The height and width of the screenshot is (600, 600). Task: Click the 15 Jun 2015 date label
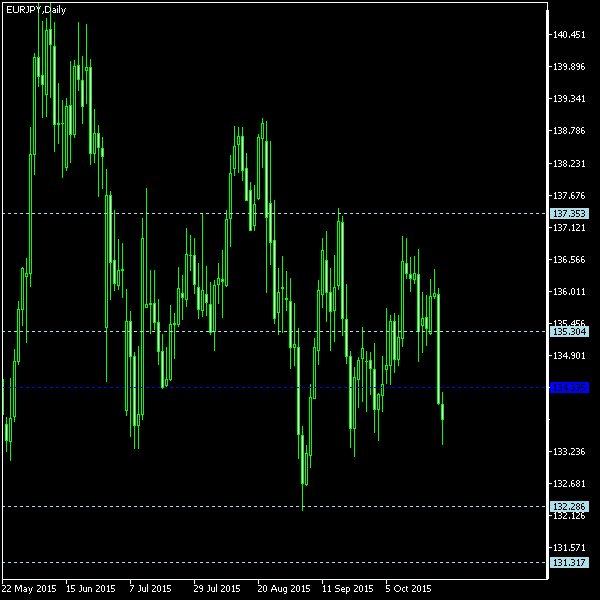91,589
